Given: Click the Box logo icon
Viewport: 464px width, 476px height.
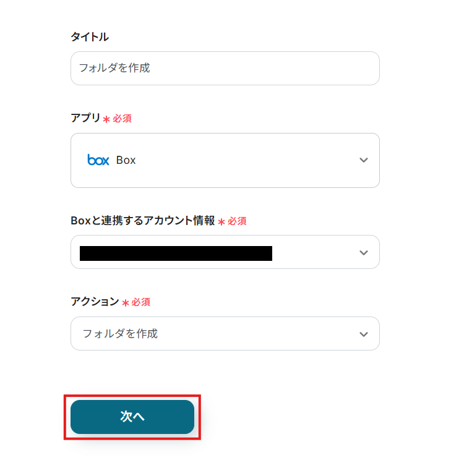Looking at the screenshot, I should point(98,160).
